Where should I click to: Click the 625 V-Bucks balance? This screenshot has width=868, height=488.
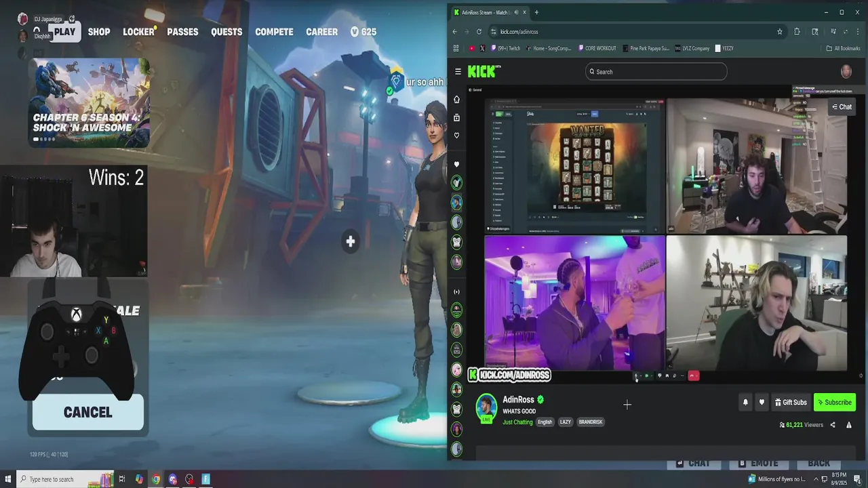363,32
